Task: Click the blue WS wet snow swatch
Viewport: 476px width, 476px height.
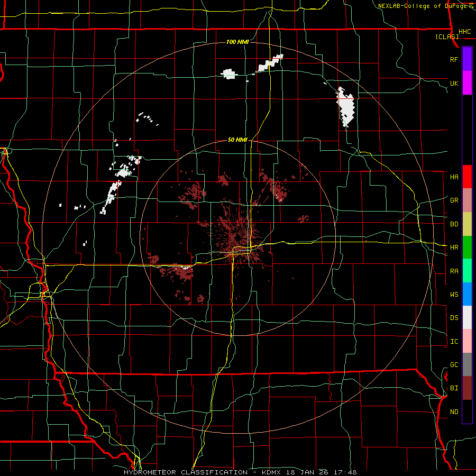Action: coord(467,294)
